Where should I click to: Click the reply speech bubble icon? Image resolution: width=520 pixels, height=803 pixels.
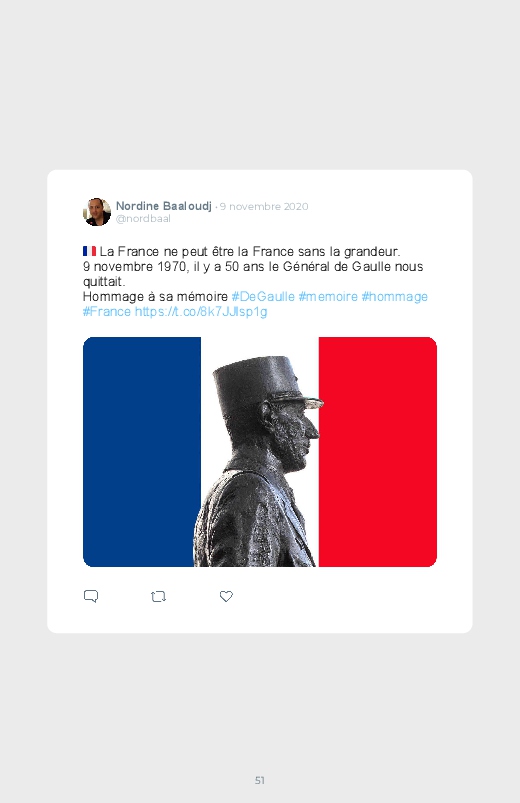tap(91, 596)
